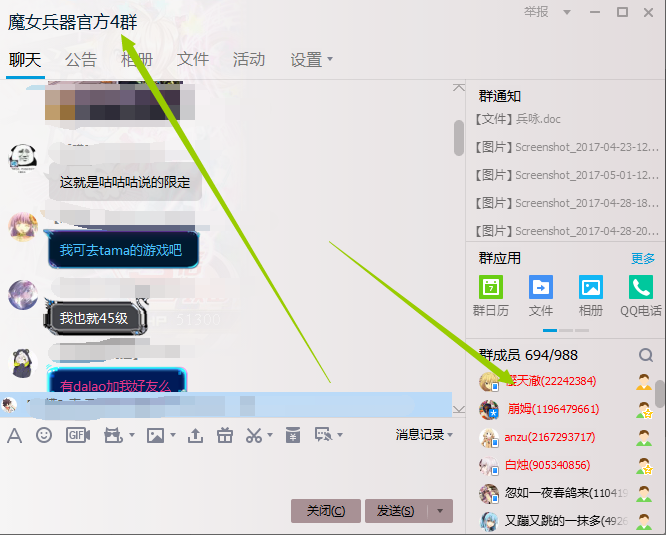
Task: Expand the 举报 dropdown arrow
Action: click(x=567, y=12)
